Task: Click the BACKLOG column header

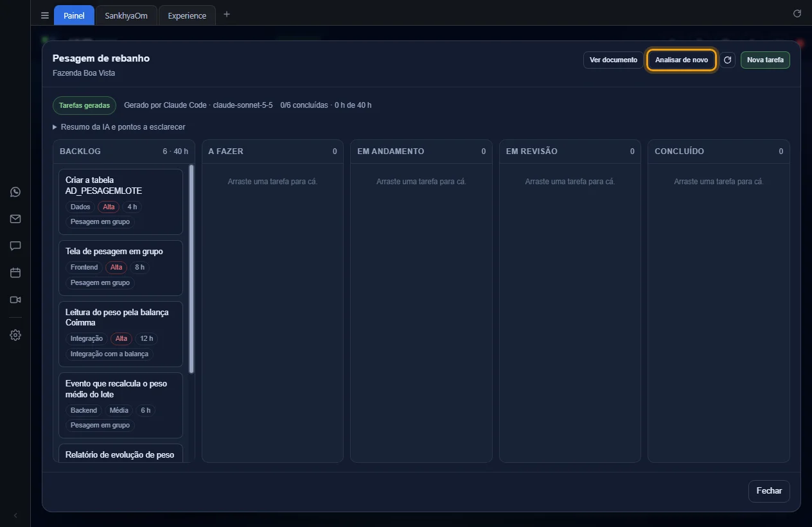Action: 124,151
